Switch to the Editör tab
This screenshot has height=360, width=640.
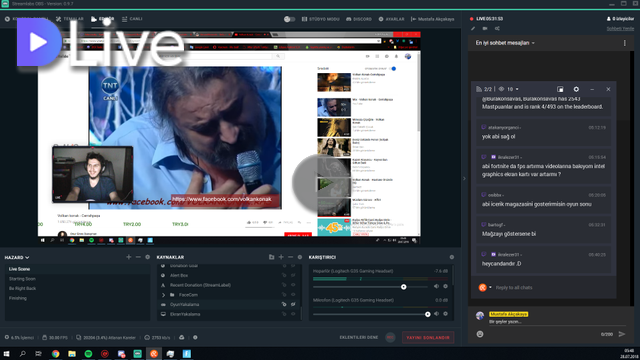tap(103, 19)
